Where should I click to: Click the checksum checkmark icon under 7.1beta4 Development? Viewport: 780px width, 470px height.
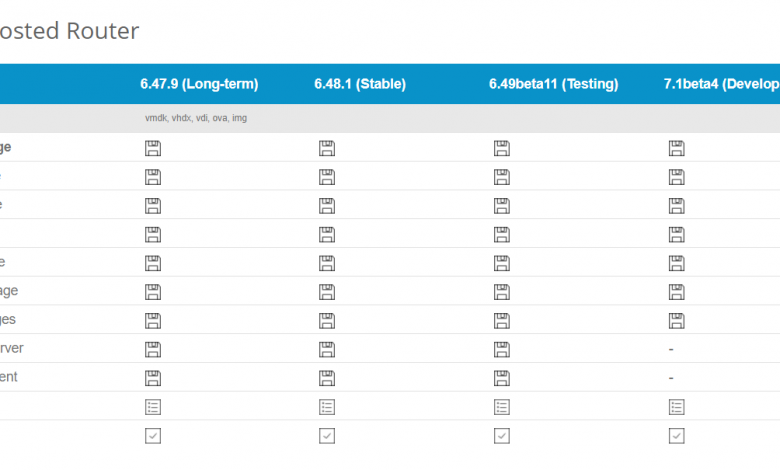tap(676, 436)
